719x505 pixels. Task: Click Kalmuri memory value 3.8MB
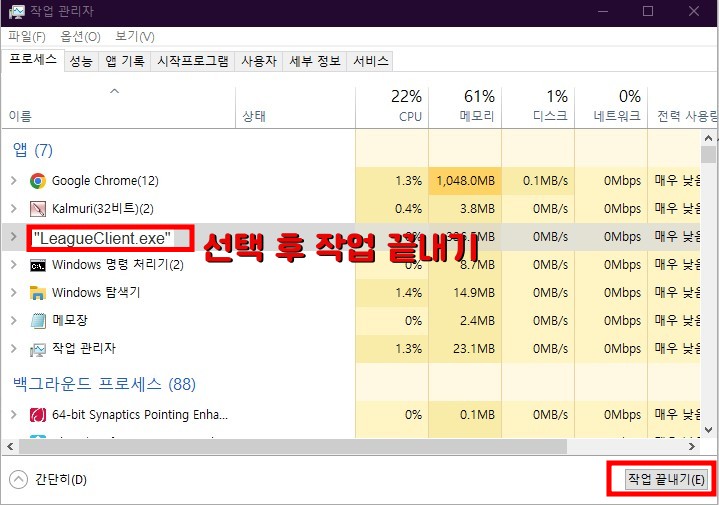pos(477,209)
